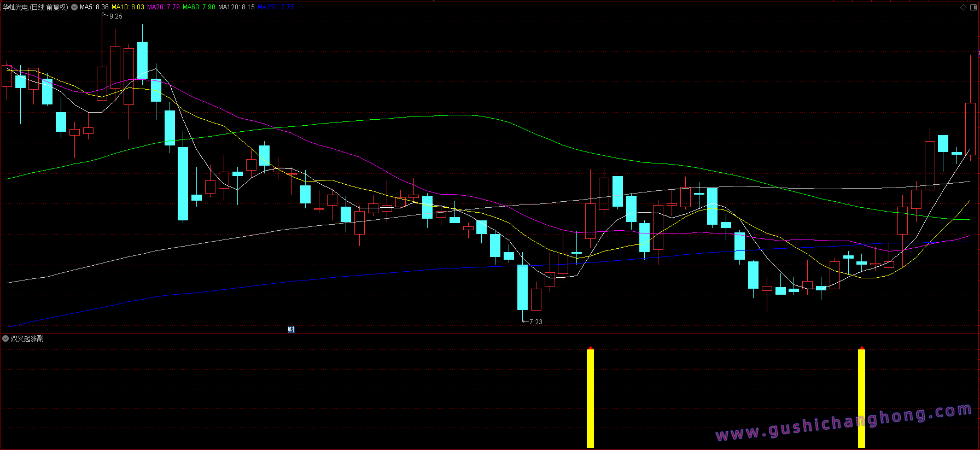Select the MA5 value label
980x450 pixels.
pyautogui.click(x=94, y=7)
